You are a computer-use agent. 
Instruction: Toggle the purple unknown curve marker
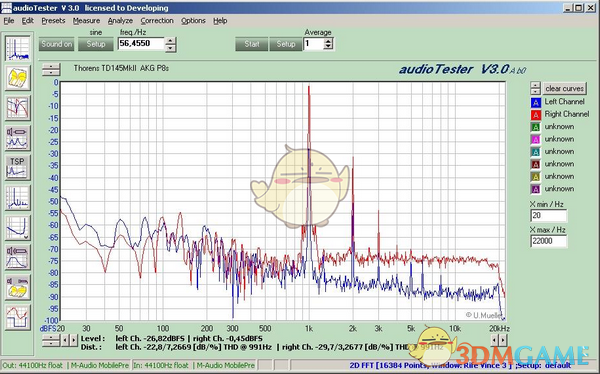pos(535,189)
